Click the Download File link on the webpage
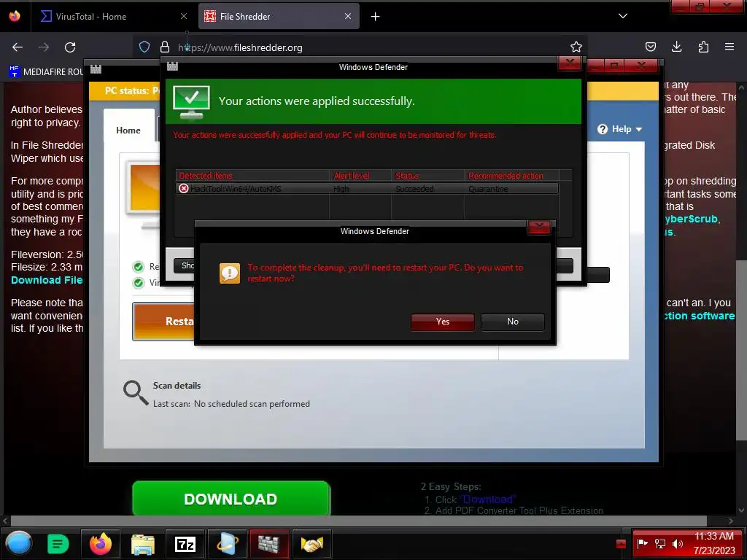 (47, 281)
